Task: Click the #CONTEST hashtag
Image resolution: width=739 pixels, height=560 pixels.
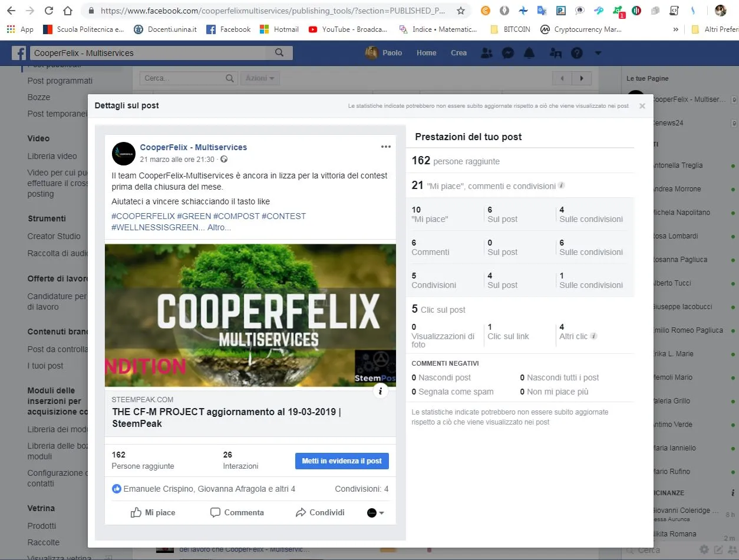Action: tap(284, 216)
